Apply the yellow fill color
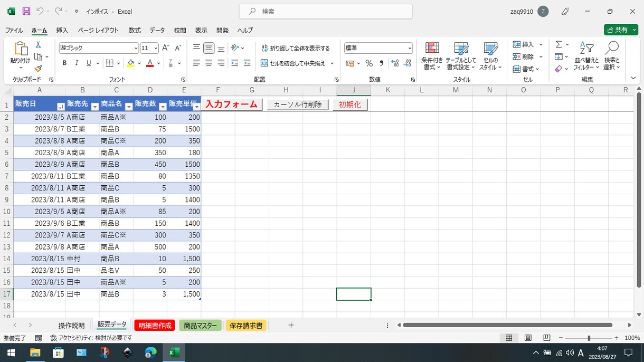This screenshot has height=362, width=644. click(x=130, y=63)
